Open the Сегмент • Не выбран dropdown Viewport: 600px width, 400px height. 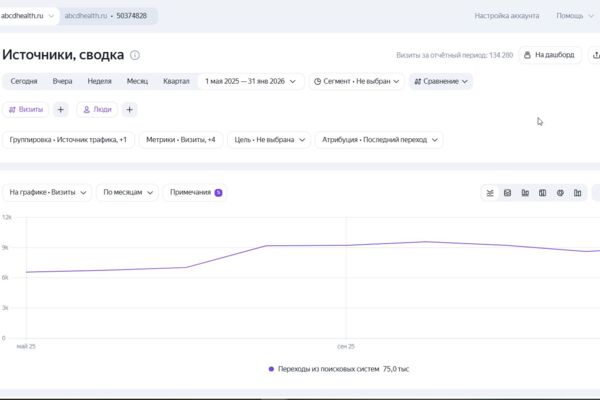coord(357,81)
